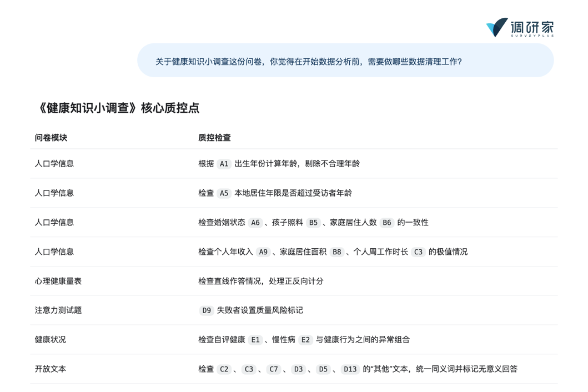
Task: Click the 健康状况 cell
Action: 51,340
